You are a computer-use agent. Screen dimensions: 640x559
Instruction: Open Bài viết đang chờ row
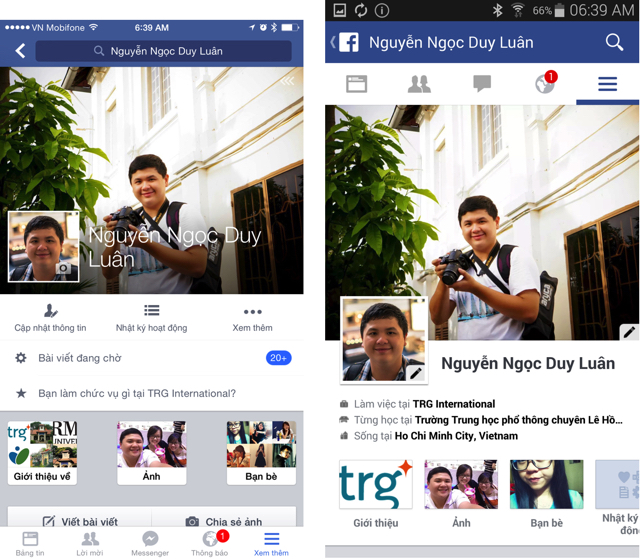point(151,358)
